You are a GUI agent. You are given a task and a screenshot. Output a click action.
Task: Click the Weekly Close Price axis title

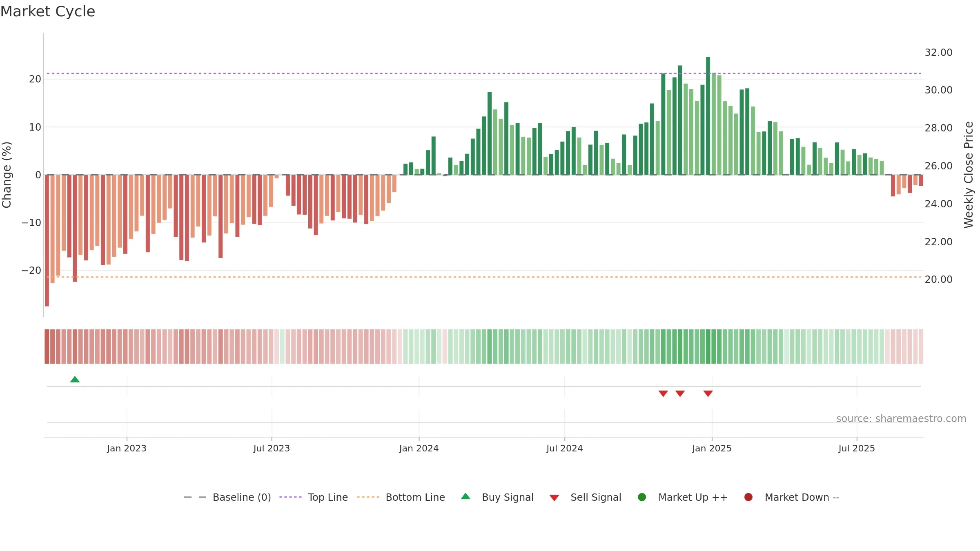point(969,175)
